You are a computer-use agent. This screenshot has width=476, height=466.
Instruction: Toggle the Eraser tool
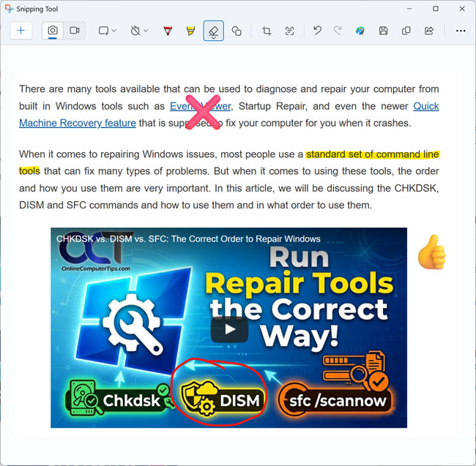(x=213, y=31)
